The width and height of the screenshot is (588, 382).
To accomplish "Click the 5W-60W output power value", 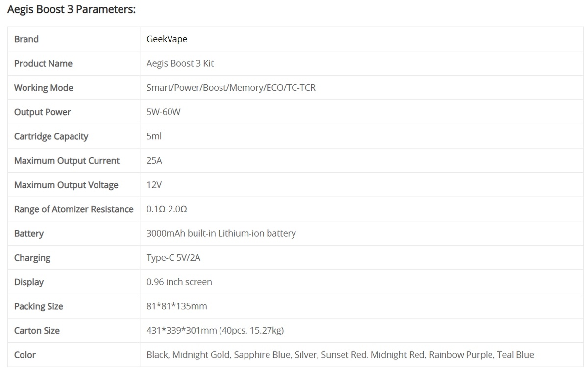I will click(164, 112).
